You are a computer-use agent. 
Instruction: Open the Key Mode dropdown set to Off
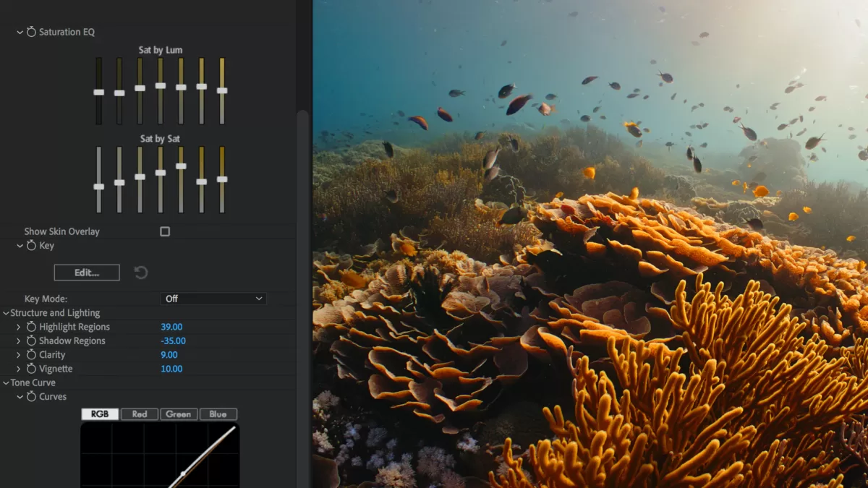point(213,299)
